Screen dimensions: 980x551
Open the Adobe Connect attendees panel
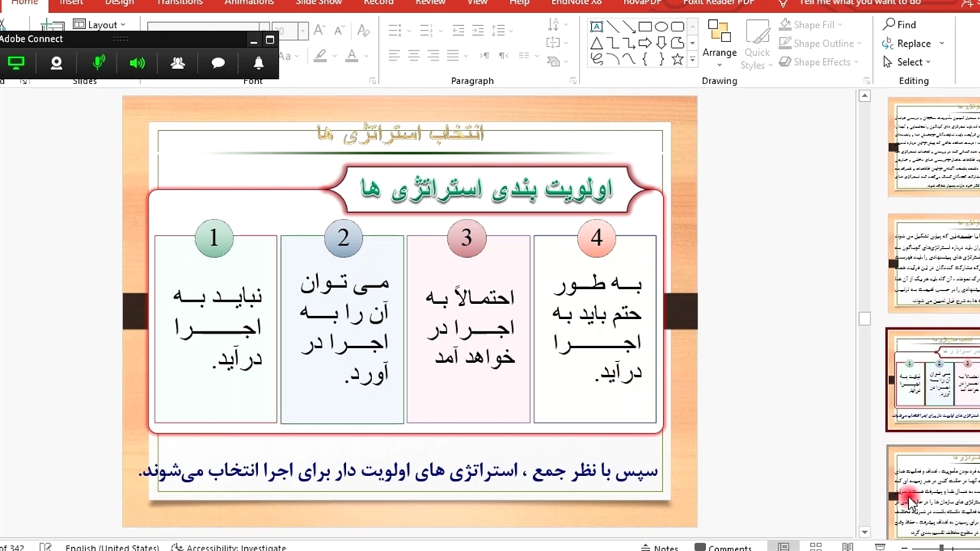pos(178,63)
